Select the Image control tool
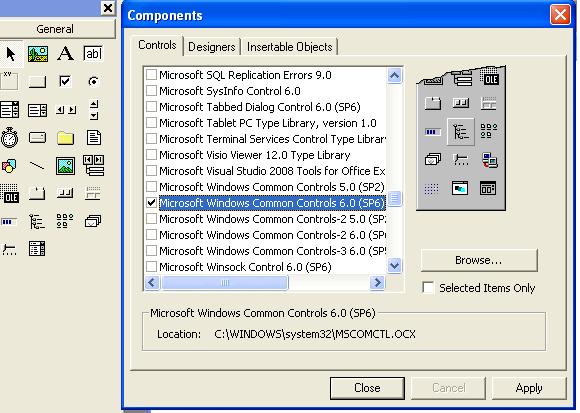Screen dimensions: 580x413 pyautogui.click(x=65, y=166)
